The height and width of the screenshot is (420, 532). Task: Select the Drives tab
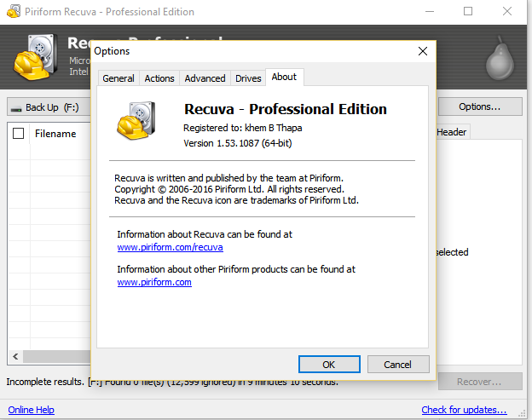(x=248, y=78)
